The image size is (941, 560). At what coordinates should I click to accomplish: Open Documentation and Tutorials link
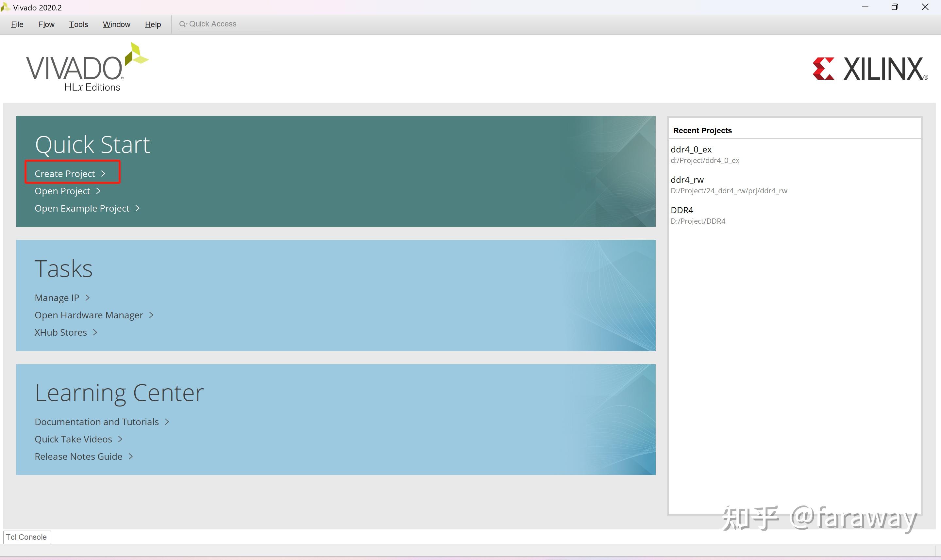pos(97,422)
